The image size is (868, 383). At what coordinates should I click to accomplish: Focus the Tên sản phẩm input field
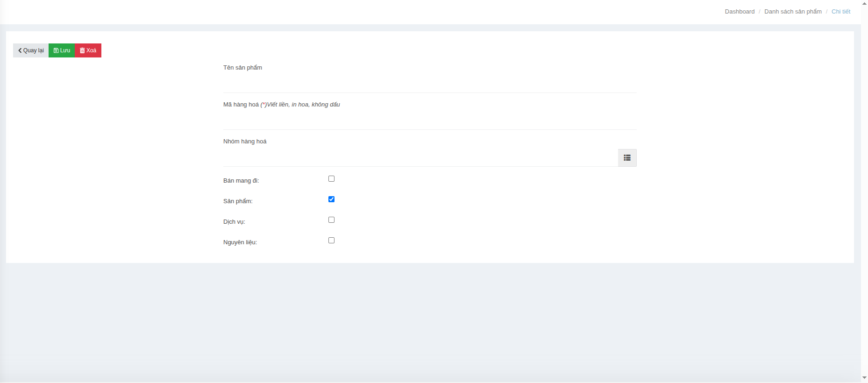click(x=429, y=84)
